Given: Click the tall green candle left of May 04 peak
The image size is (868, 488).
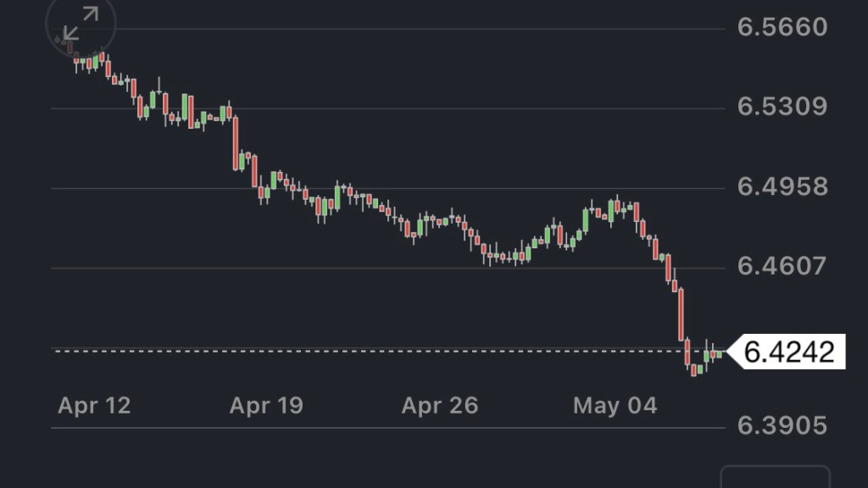Looking at the screenshot, I should click(585, 219).
